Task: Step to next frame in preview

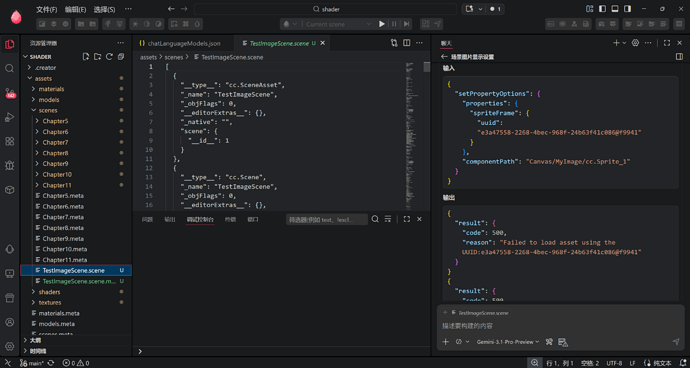Action: [407, 24]
